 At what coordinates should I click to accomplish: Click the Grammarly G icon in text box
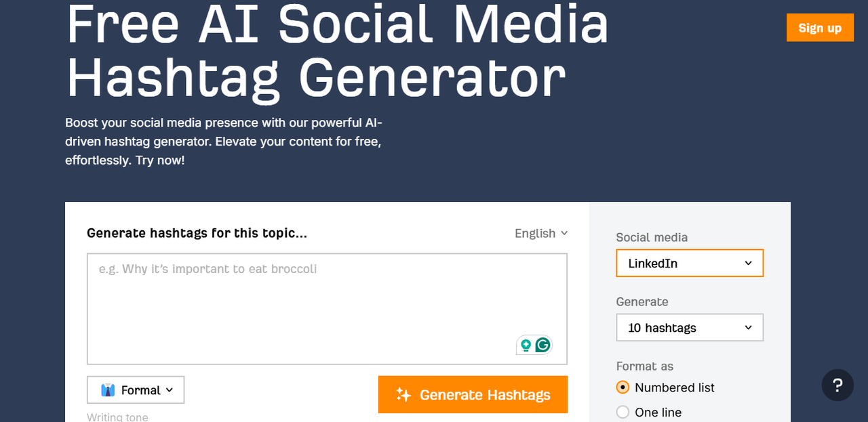pyautogui.click(x=542, y=345)
